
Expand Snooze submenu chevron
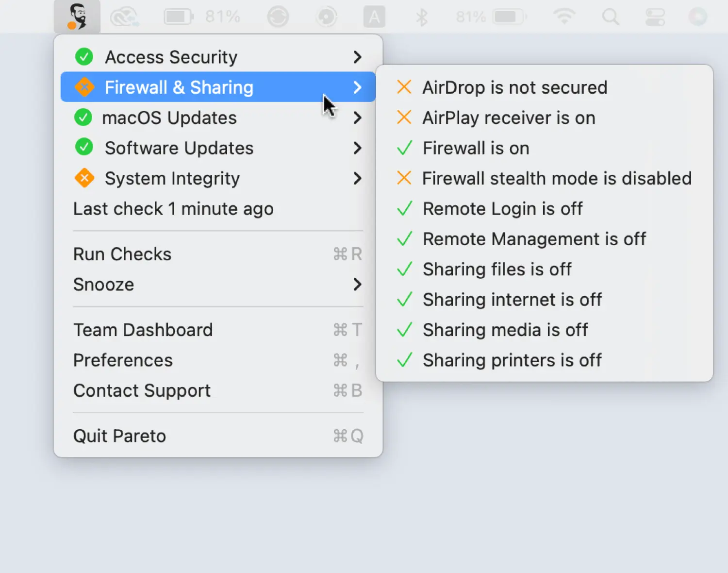tap(358, 284)
